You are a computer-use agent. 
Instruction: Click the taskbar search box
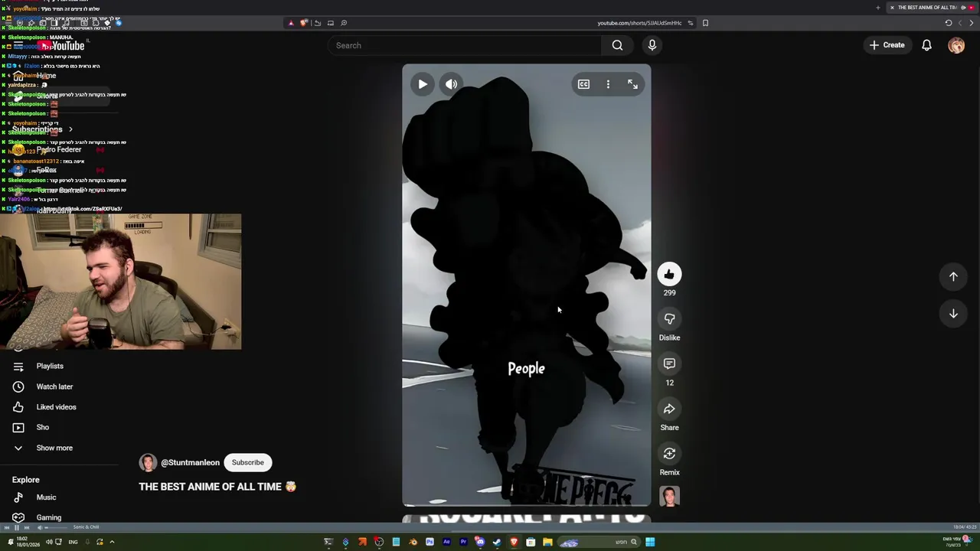click(x=599, y=542)
